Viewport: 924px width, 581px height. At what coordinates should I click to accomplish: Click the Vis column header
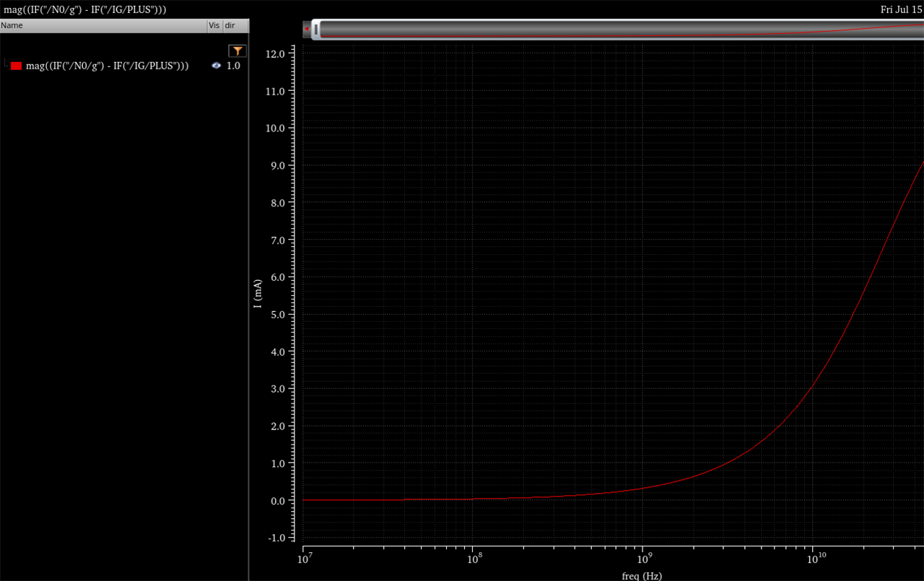[214, 25]
